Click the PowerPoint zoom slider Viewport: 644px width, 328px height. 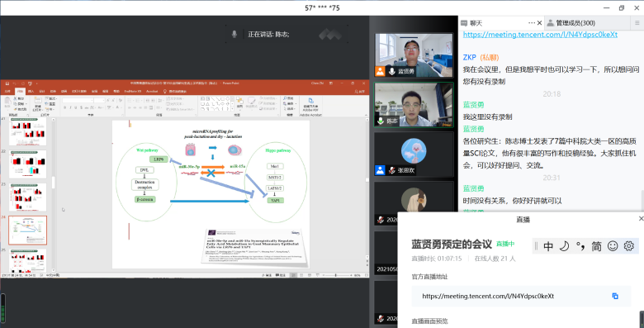click(x=336, y=275)
